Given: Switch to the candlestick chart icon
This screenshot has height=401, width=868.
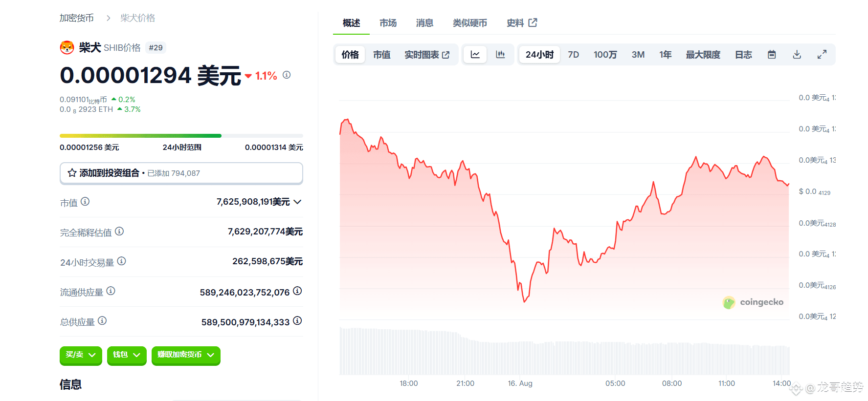Looking at the screenshot, I should (500, 55).
